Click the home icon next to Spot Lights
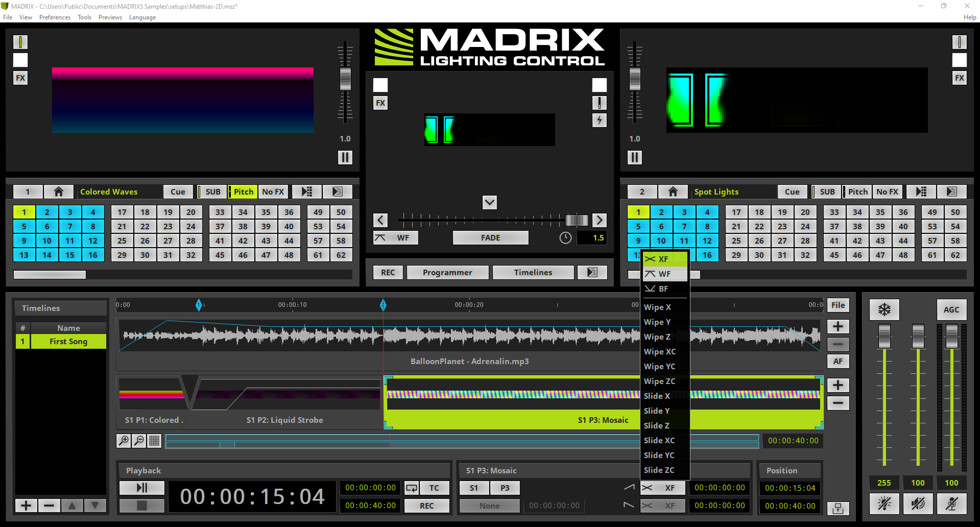This screenshot has height=527, width=980. click(673, 191)
